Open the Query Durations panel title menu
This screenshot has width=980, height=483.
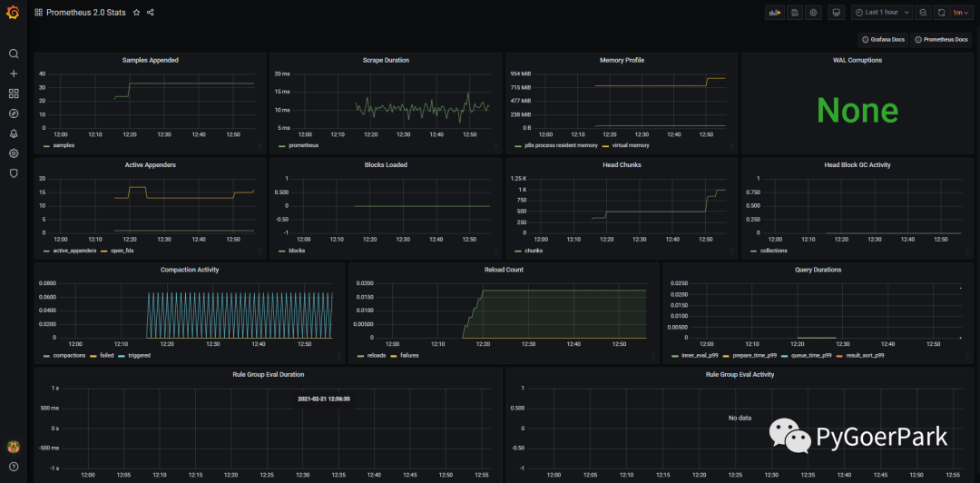(x=818, y=270)
